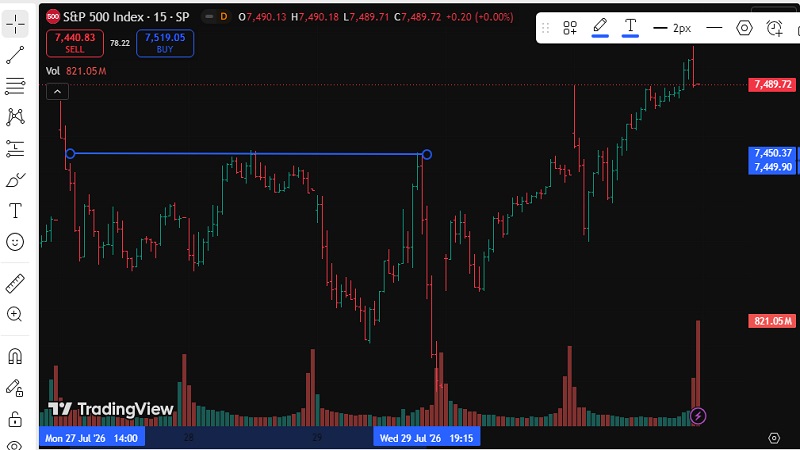Toggle hide all drawings eye icon

coord(15,445)
